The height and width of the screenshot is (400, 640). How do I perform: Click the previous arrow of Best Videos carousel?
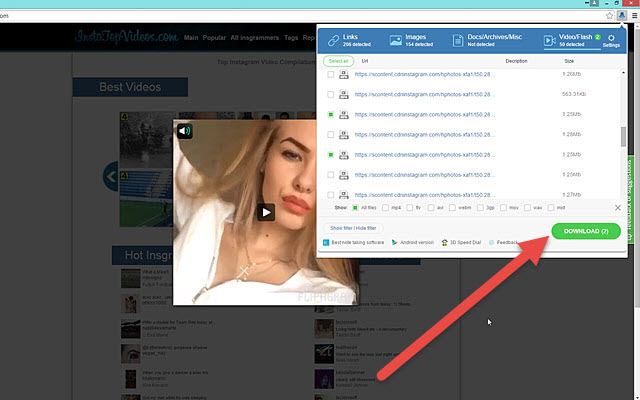[x=111, y=176]
